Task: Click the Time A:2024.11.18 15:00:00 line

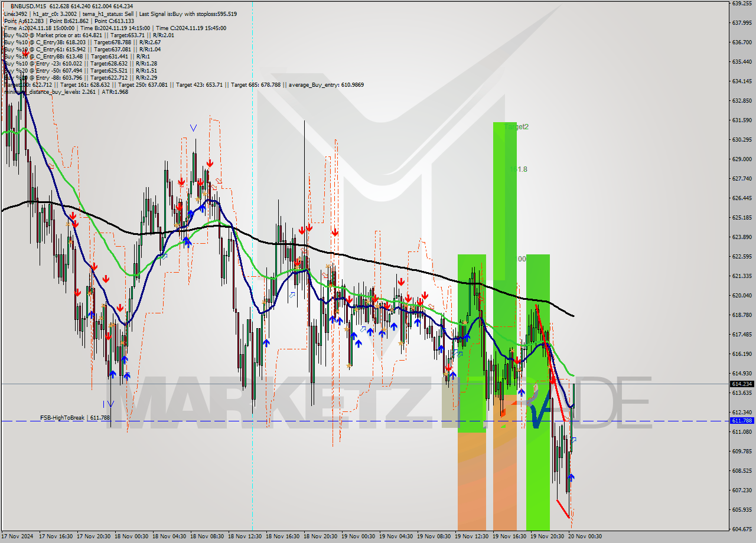Action: (x=115, y=28)
